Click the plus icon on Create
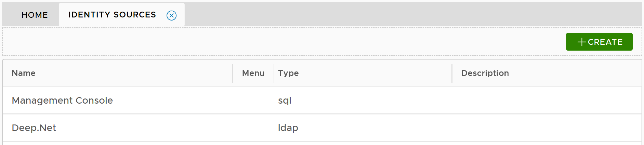 click(x=581, y=42)
